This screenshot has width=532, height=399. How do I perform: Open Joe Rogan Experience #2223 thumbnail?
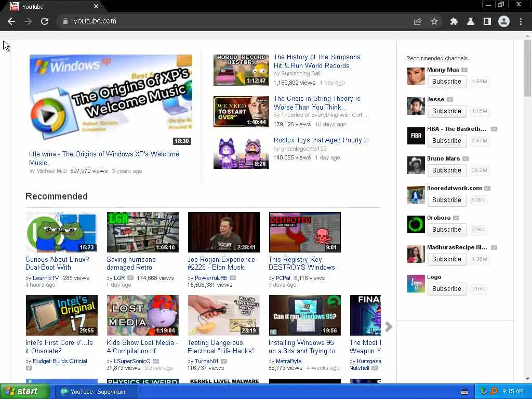pyautogui.click(x=223, y=232)
